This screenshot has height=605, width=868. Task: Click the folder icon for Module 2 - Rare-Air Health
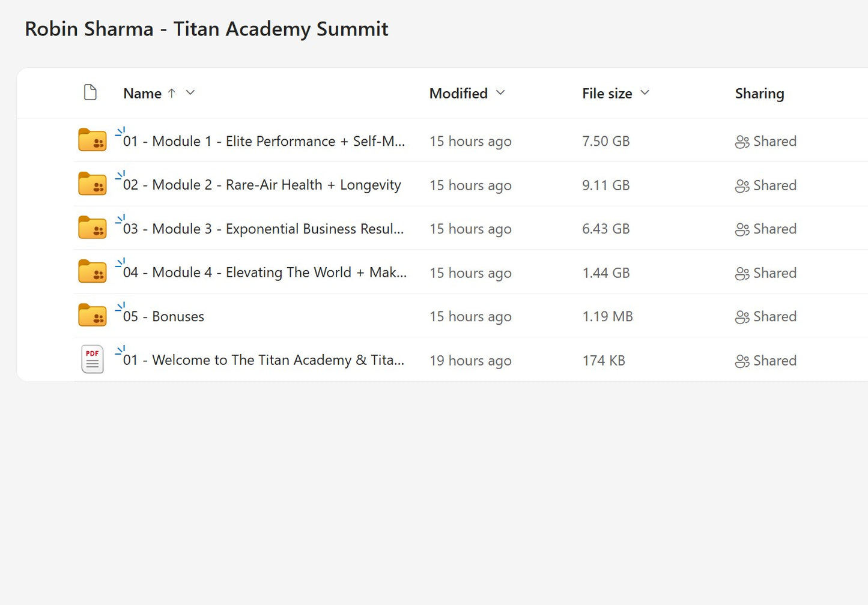pos(92,183)
